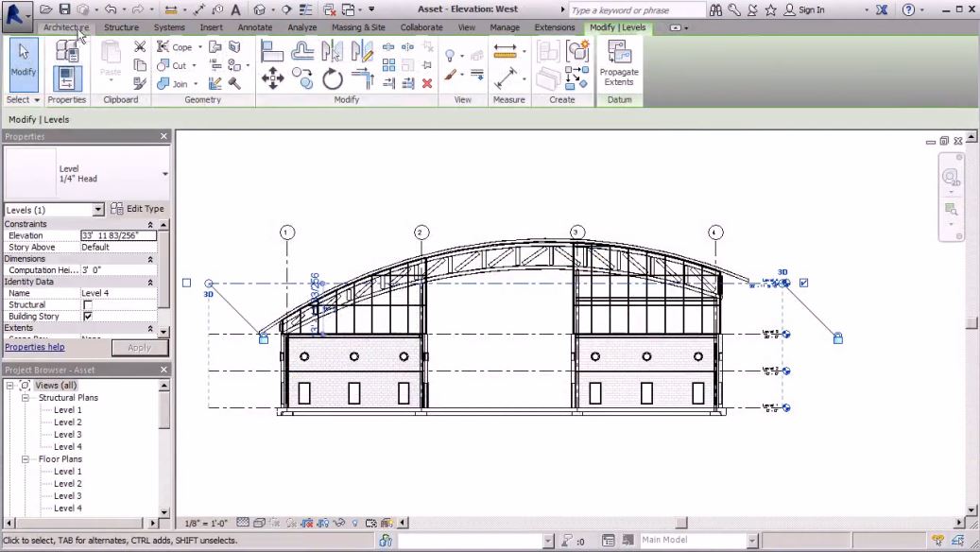
Task: Switch to the Annotate tab
Action: pos(255,27)
